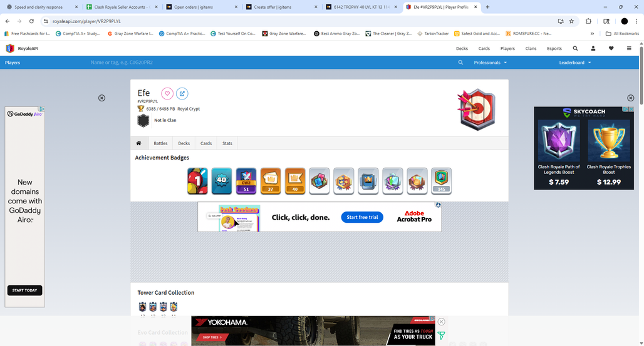644x346 pixels.
Task: Open Decks in the top navigation
Action: (462, 48)
